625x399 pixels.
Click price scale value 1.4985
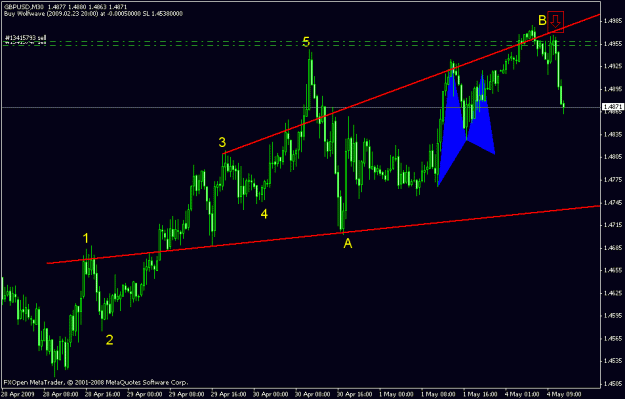613,20
